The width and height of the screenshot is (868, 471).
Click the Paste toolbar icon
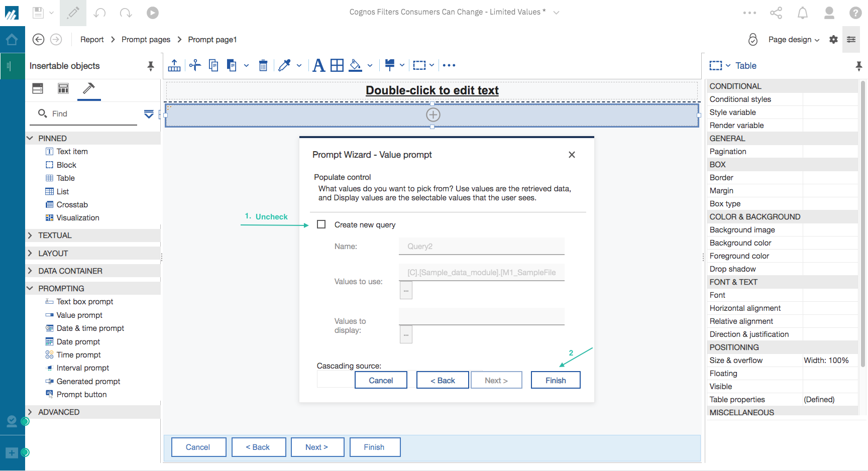point(232,65)
